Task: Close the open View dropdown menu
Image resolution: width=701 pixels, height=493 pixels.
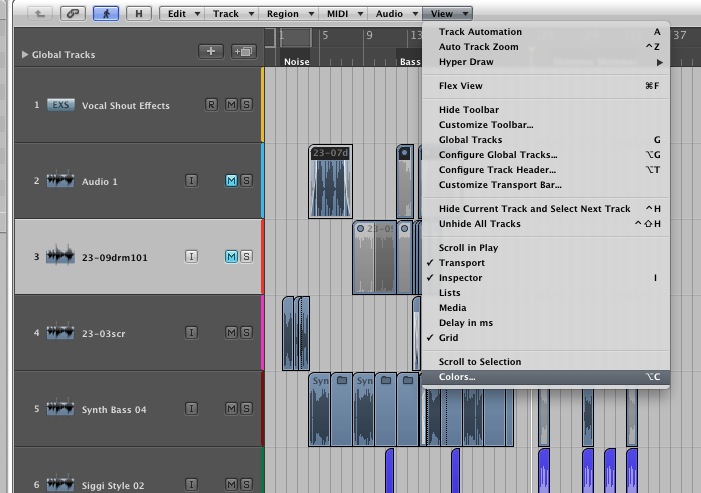Action: click(448, 13)
